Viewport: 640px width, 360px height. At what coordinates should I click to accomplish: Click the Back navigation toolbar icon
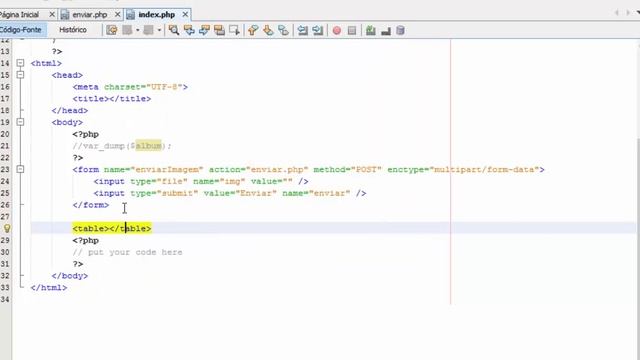127,30
